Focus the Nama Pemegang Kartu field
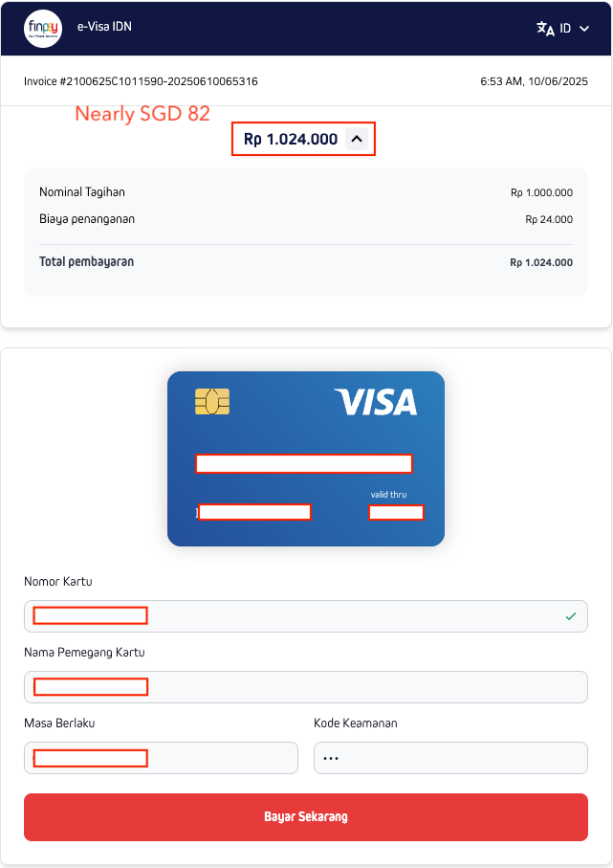The height and width of the screenshot is (868, 613). click(x=305, y=687)
